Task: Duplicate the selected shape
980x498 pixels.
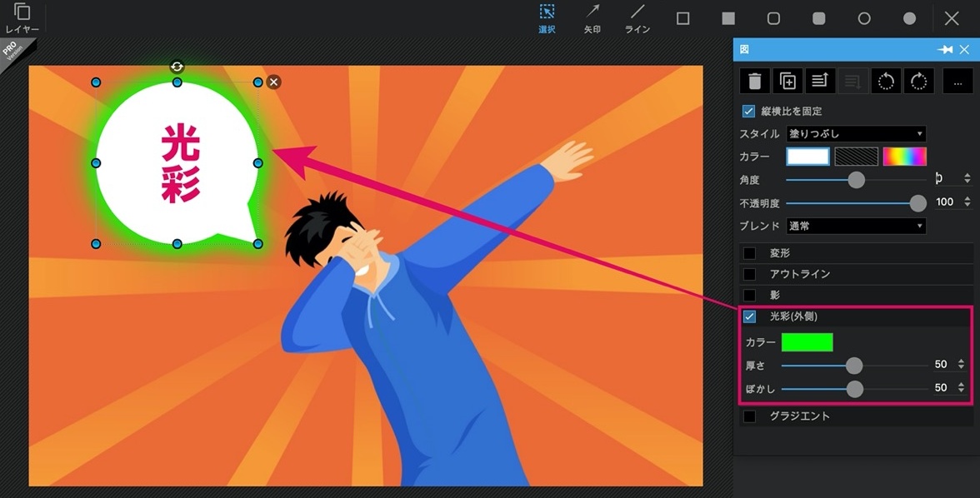Action: (x=787, y=82)
